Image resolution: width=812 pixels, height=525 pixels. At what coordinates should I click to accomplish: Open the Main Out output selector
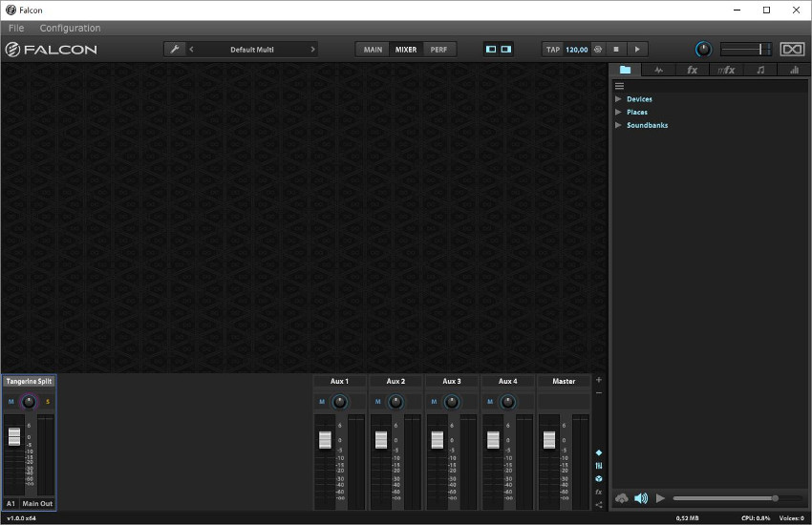coord(37,503)
